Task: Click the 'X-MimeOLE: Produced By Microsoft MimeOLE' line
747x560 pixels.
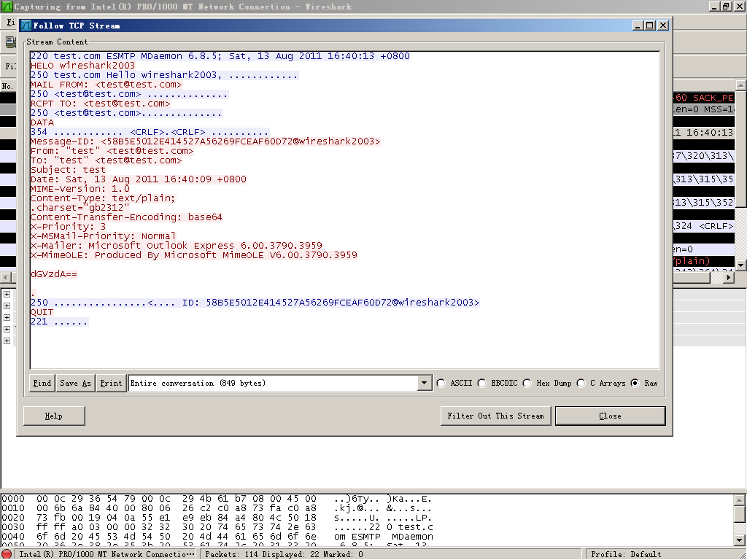Action: click(194, 256)
